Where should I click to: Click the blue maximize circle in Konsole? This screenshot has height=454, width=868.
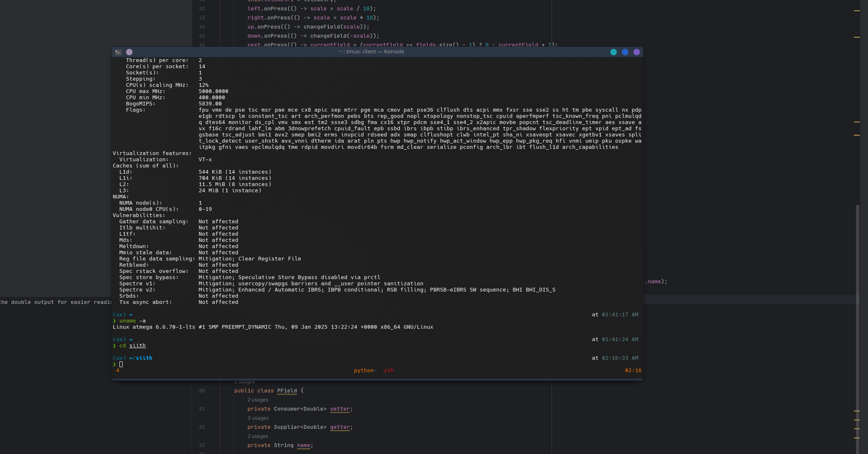pos(625,52)
